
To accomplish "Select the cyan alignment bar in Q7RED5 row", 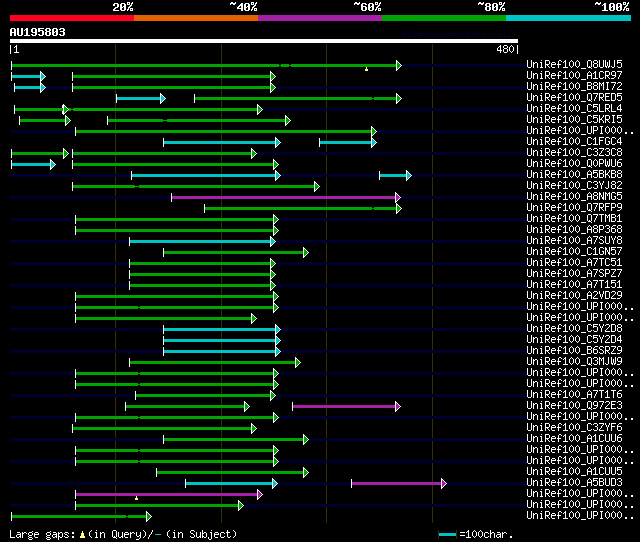I will pos(141,98).
